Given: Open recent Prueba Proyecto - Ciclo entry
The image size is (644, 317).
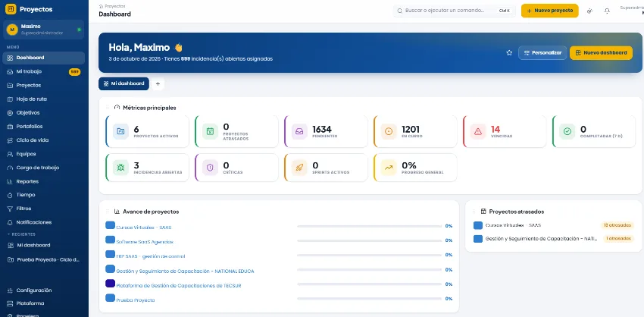Looking at the screenshot, I should point(43,260).
